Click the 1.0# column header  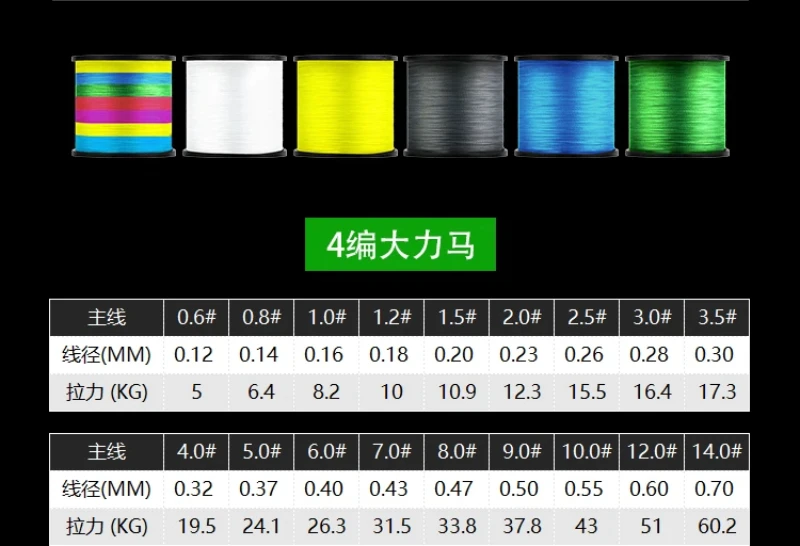coord(327,317)
